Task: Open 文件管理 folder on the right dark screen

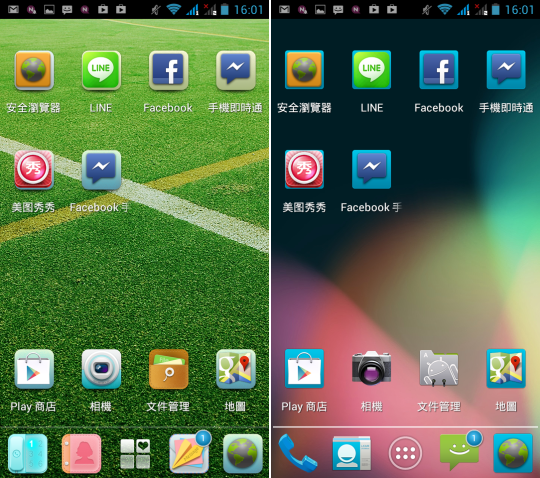Action: tap(439, 368)
